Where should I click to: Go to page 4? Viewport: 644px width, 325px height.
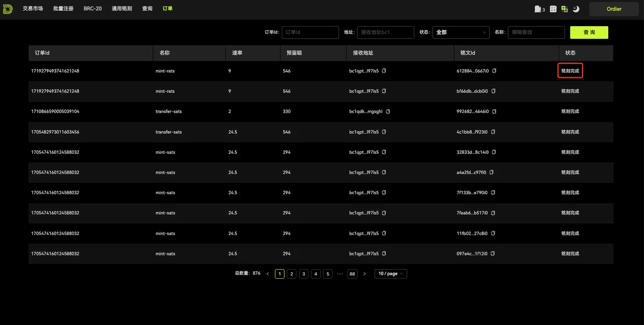point(316,274)
